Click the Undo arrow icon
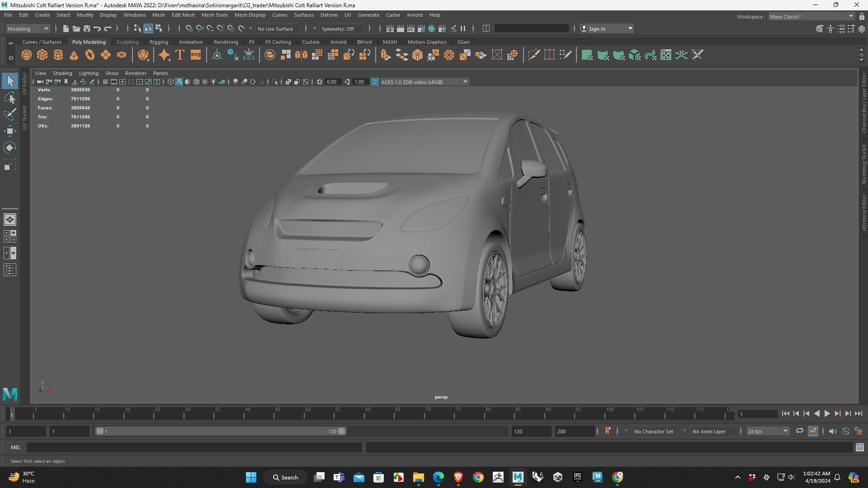The height and width of the screenshot is (488, 868). point(97,28)
